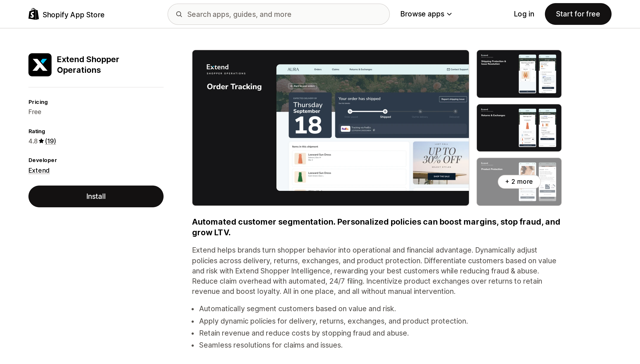Click the Shopify bag logo icon
640x364 pixels.
[34, 14]
